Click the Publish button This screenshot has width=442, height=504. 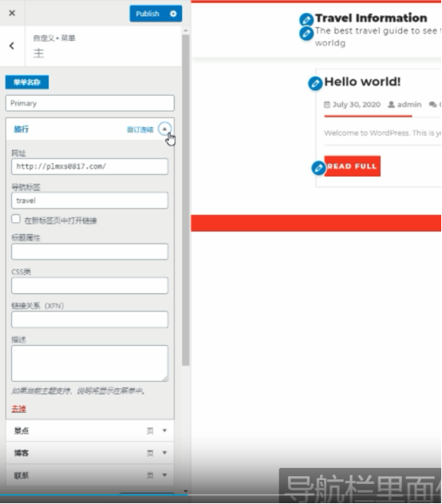[x=148, y=14]
